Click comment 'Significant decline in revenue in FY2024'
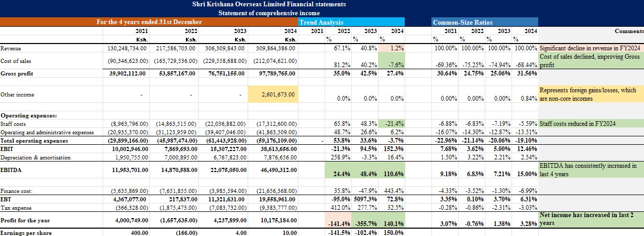The width and height of the screenshot is (644, 236). point(591,48)
